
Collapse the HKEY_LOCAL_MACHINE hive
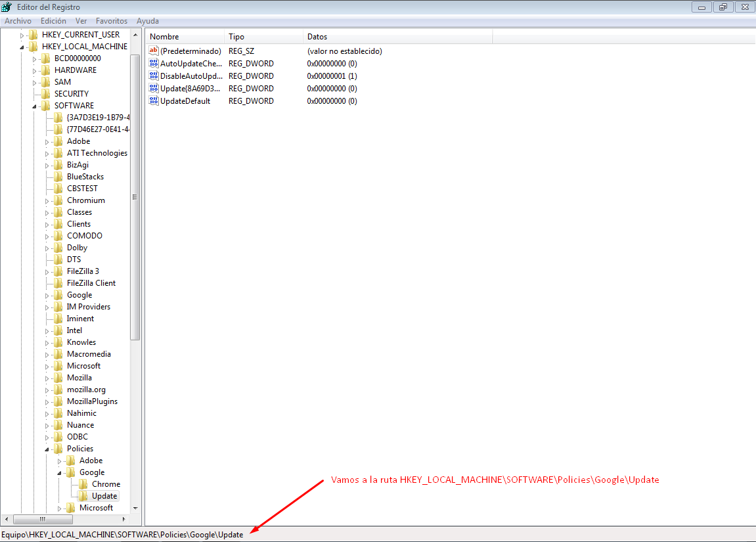[x=22, y=47]
